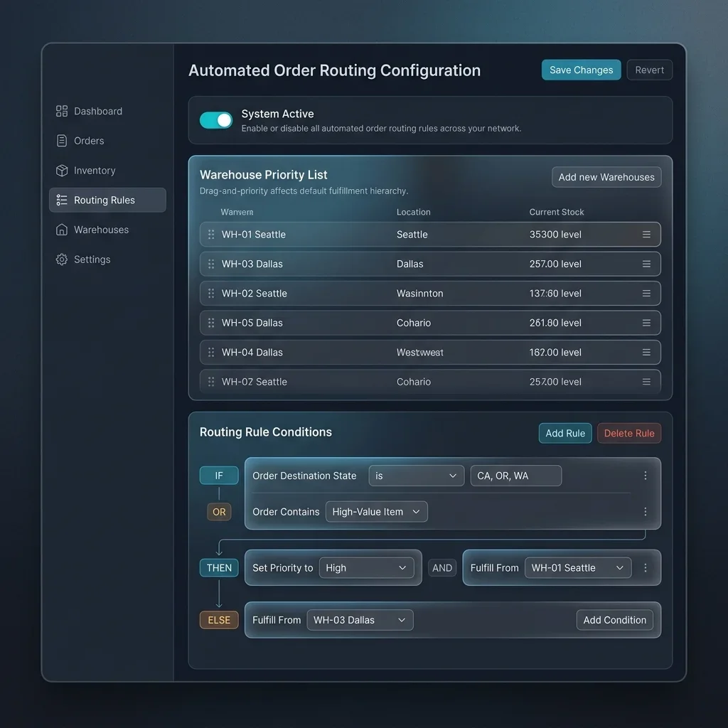Grab the drag handle for WH-01 Seattle

coord(211,235)
